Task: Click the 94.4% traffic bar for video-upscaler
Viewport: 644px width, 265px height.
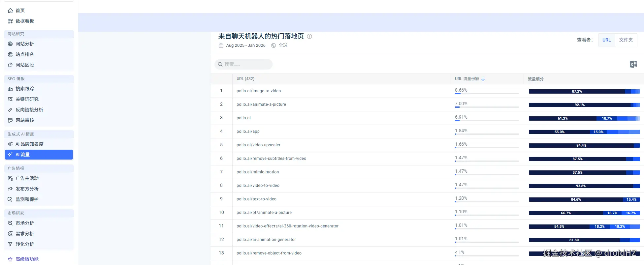Action: click(581, 145)
